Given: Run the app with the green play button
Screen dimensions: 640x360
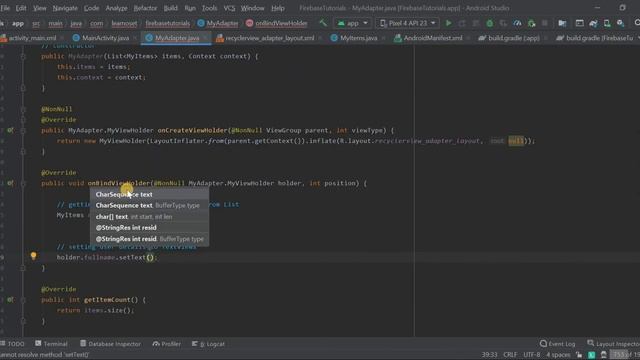Looking at the screenshot, I should click(x=449, y=23).
